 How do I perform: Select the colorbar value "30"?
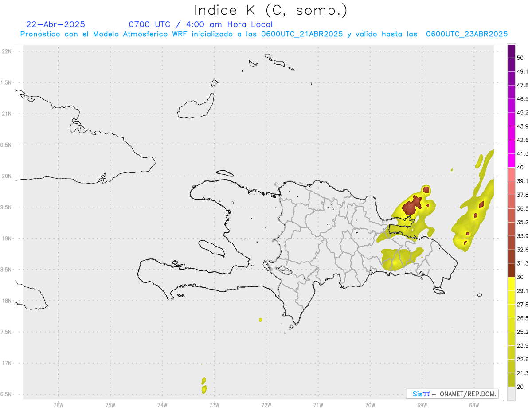520,277
